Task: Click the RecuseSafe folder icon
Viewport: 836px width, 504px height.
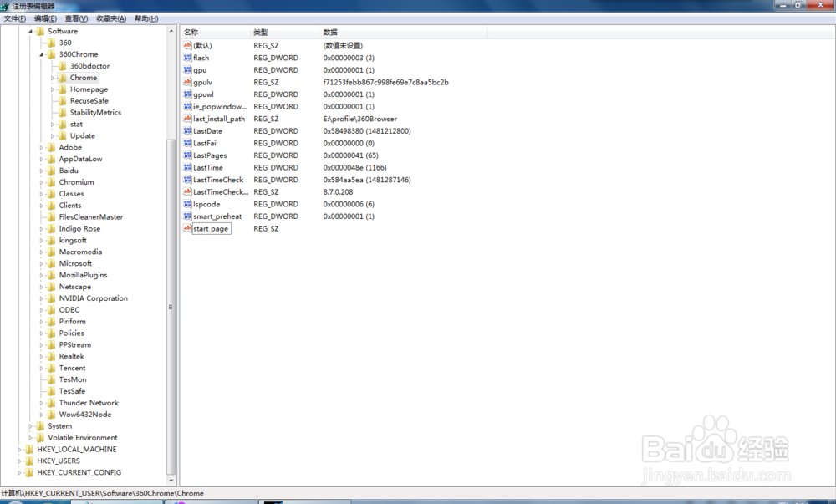Action: 63,100
